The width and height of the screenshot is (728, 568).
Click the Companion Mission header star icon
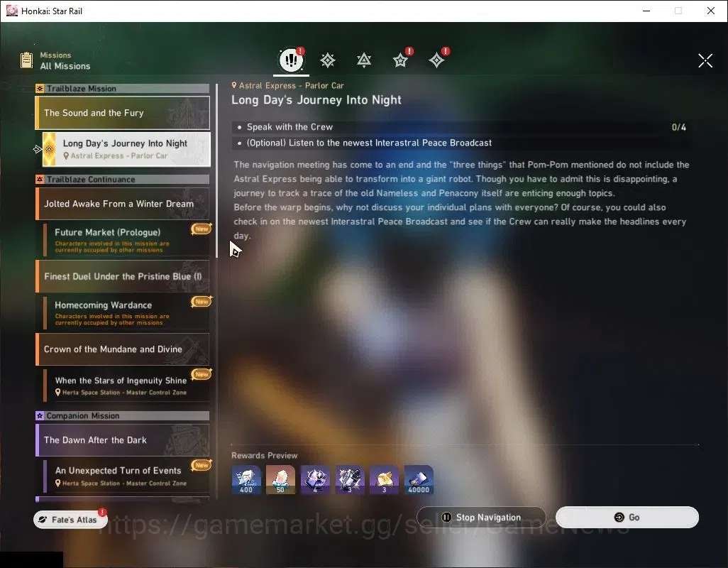[x=40, y=415]
